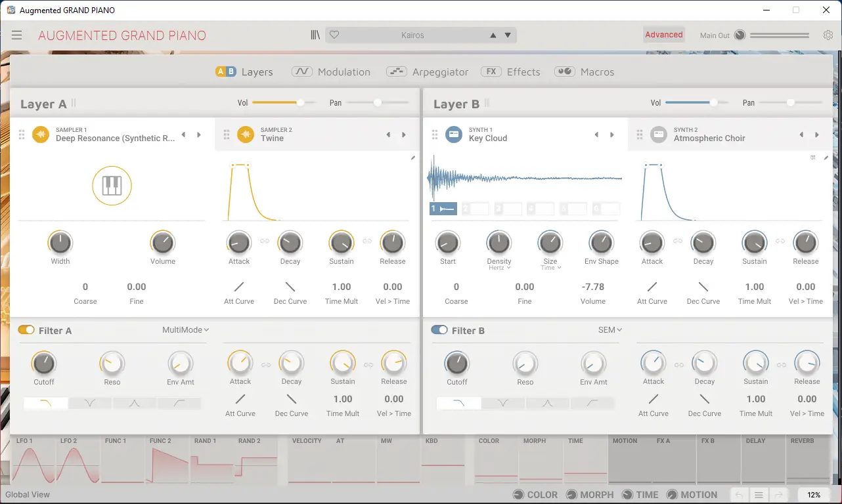Switch to the Macros tab
This screenshot has height=504, width=842.
pyautogui.click(x=585, y=72)
